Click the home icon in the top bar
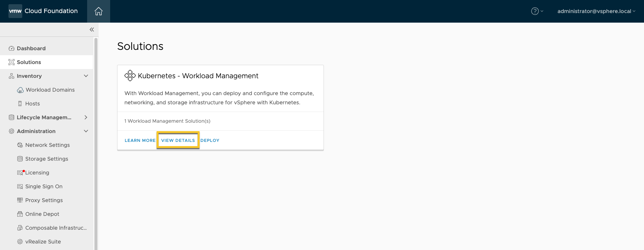The height and width of the screenshot is (250, 644). tap(99, 11)
